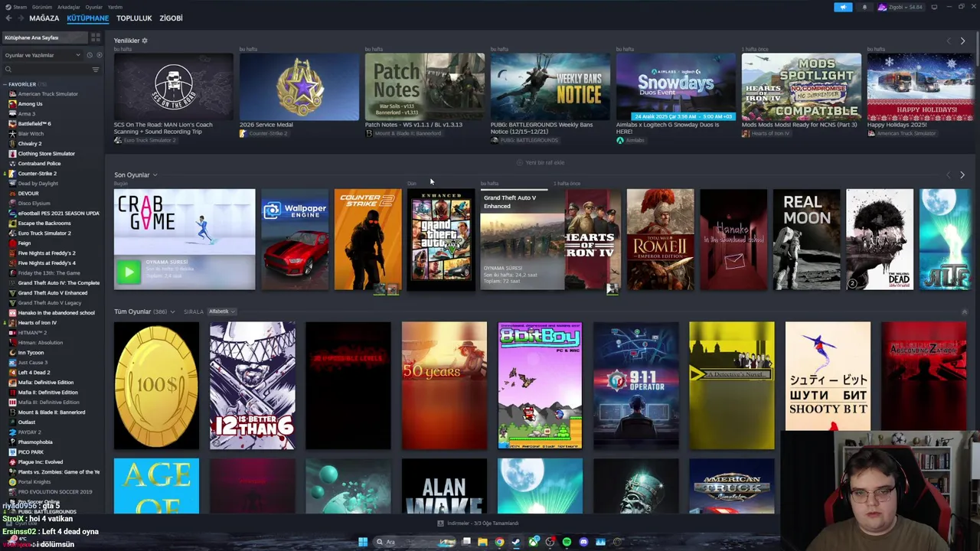Open the ZİGOBİ profile tab
The height and width of the screenshot is (551, 980).
(x=171, y=18)
